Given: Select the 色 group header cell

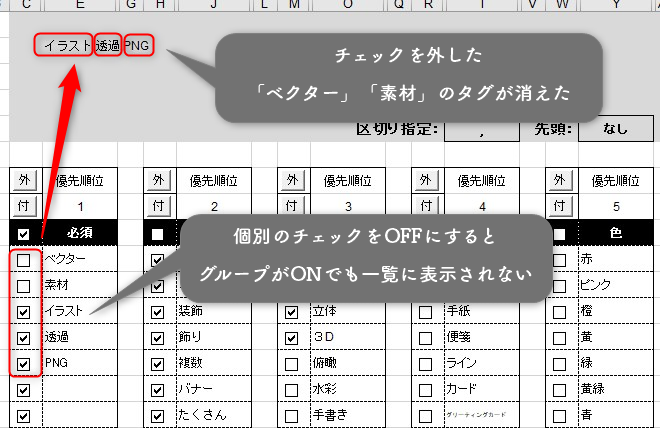Looking at the screenshot, I should click(616, 233).
